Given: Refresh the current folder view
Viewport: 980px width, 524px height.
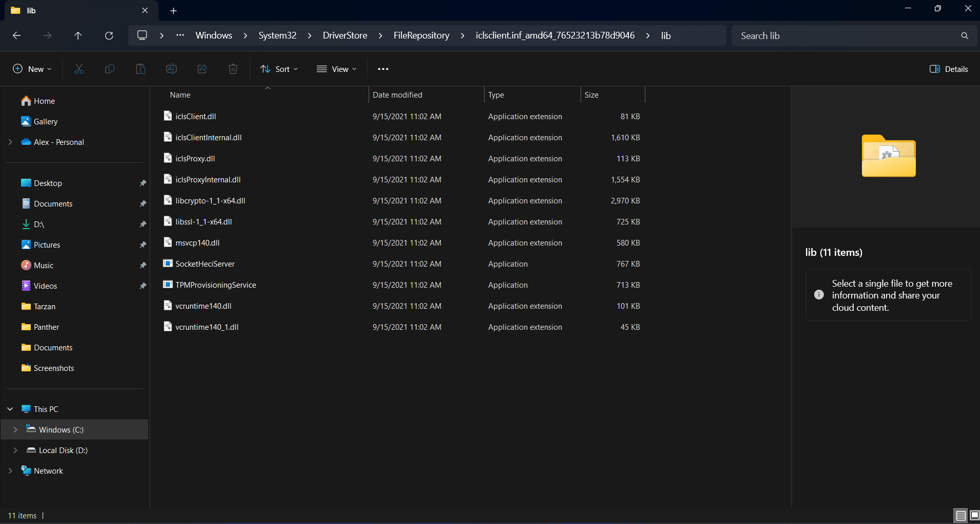Looking at the screenshot, I should [109, 35].
